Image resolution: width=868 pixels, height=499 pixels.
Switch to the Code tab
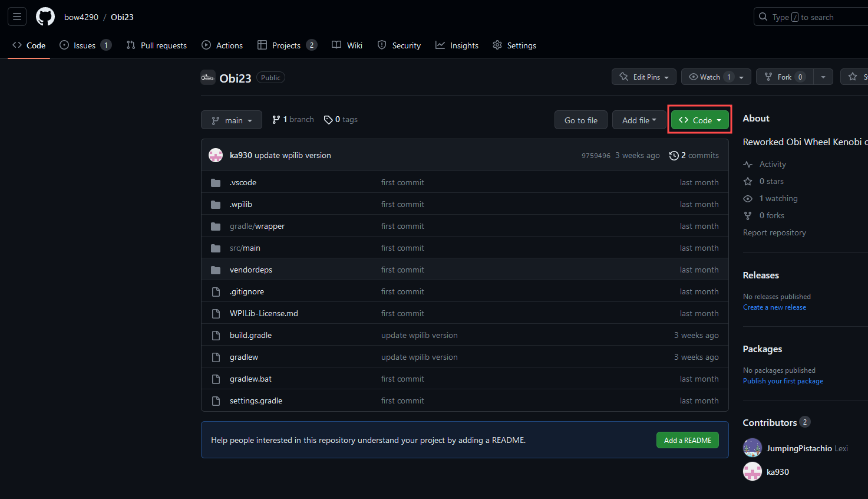tap(29, 45)
